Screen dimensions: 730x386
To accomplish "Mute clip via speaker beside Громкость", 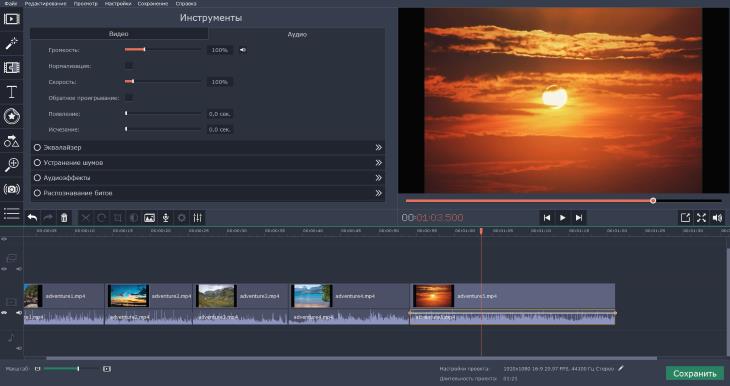I will pos(243,50).
